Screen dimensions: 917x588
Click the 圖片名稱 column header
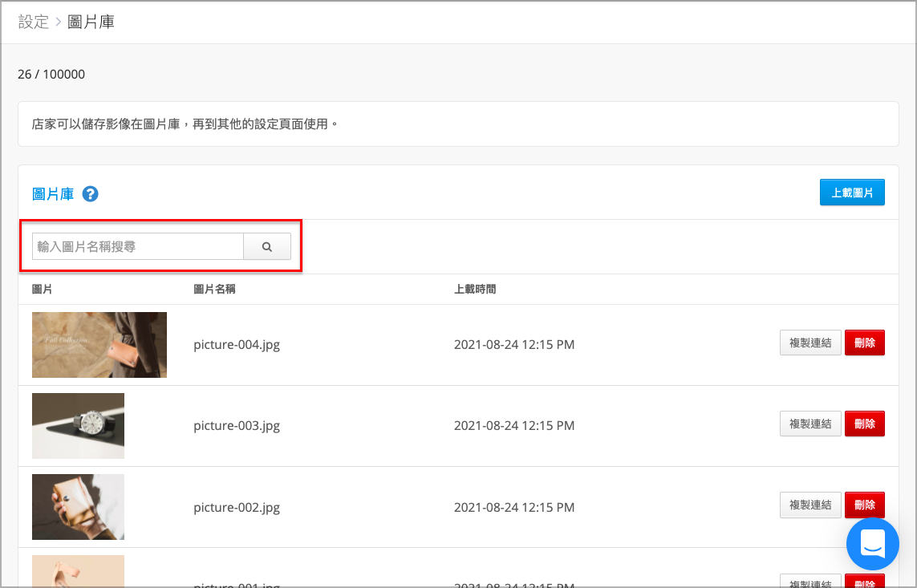pyautogui.click(x=215, y=290)
